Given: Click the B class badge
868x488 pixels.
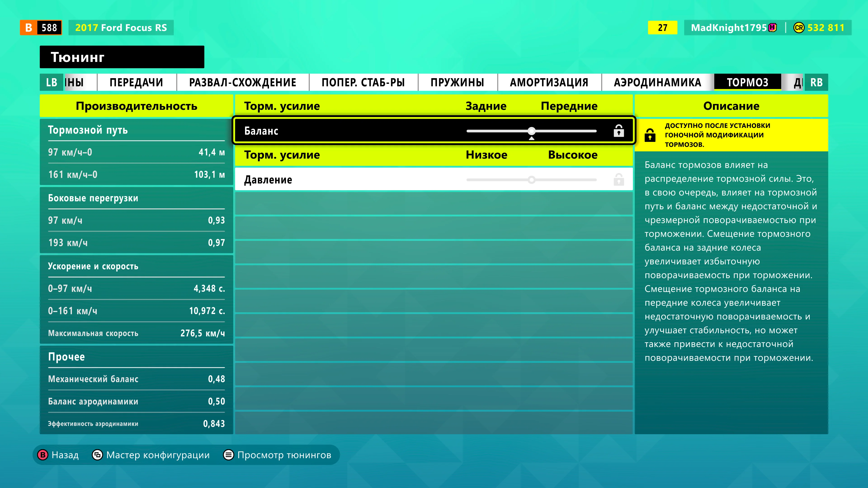Looking at the screenshot, I should tap(29, 28).
